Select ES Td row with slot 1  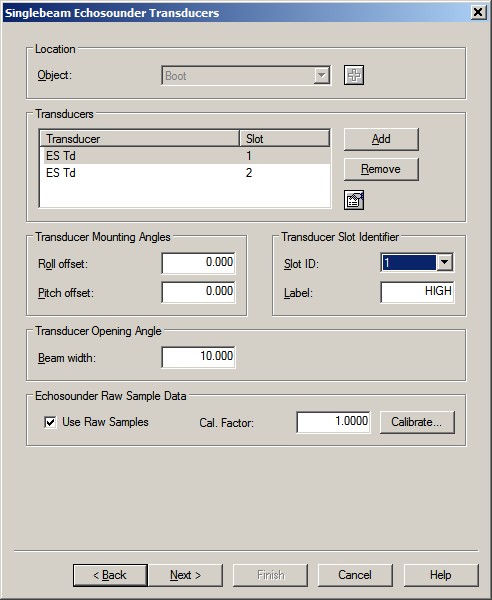tap(185, 156)
